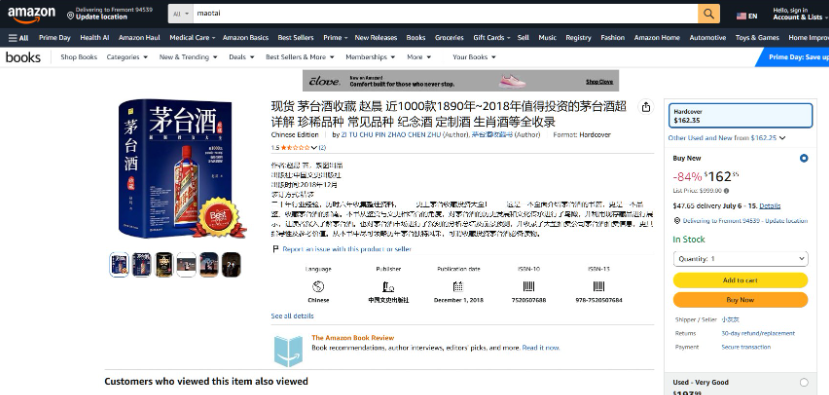Click the delivery Details link
Image resolution: width=829 pixels, height=395 pixels.
(770, 206)
